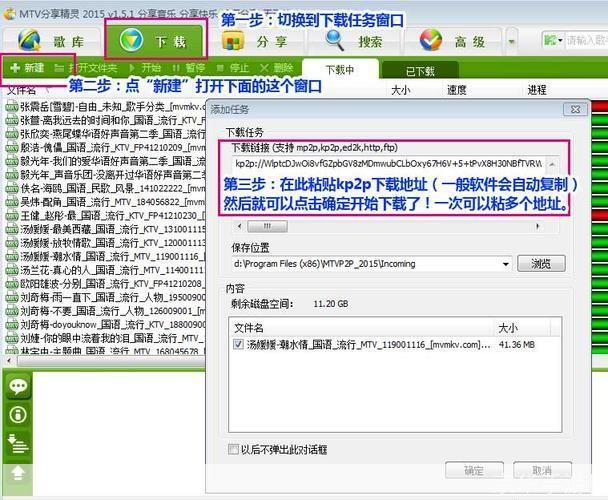Click 浏览 browse button
Viewport: 608px width, 500px height.
(541, 264)
